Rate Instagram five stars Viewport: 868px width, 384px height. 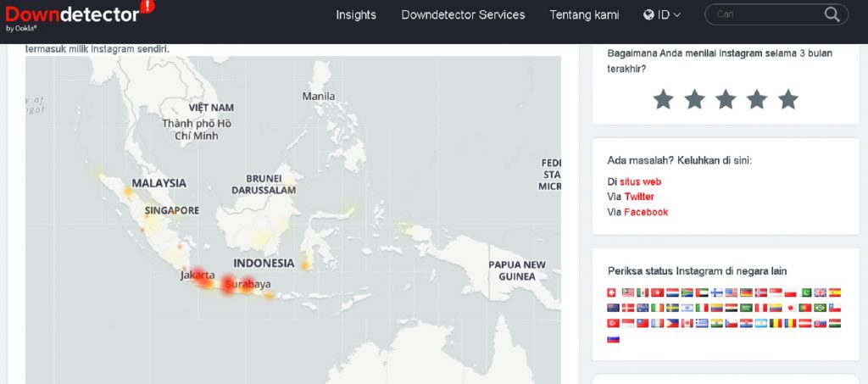point(787,99)
